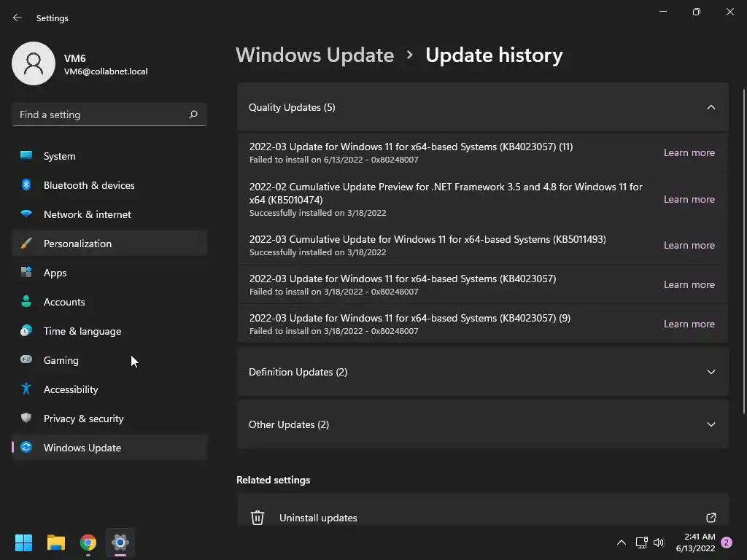747x560 pixels.
Task: Click the Privacy shield icon
Action: (26, 418)
